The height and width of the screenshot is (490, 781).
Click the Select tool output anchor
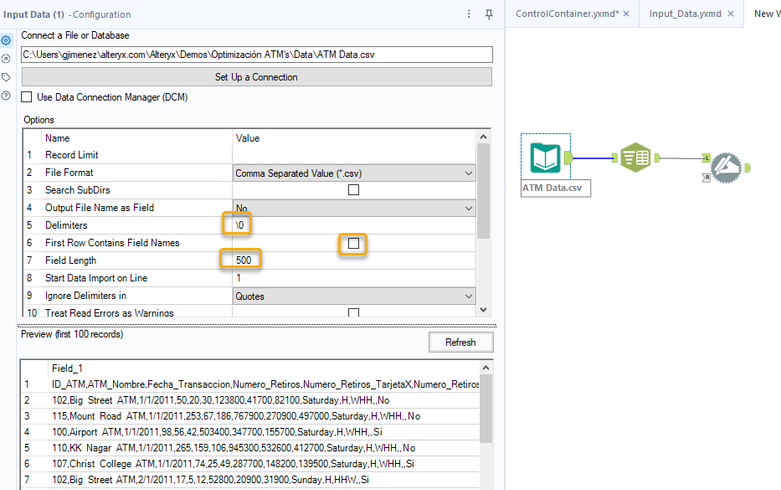657,158
